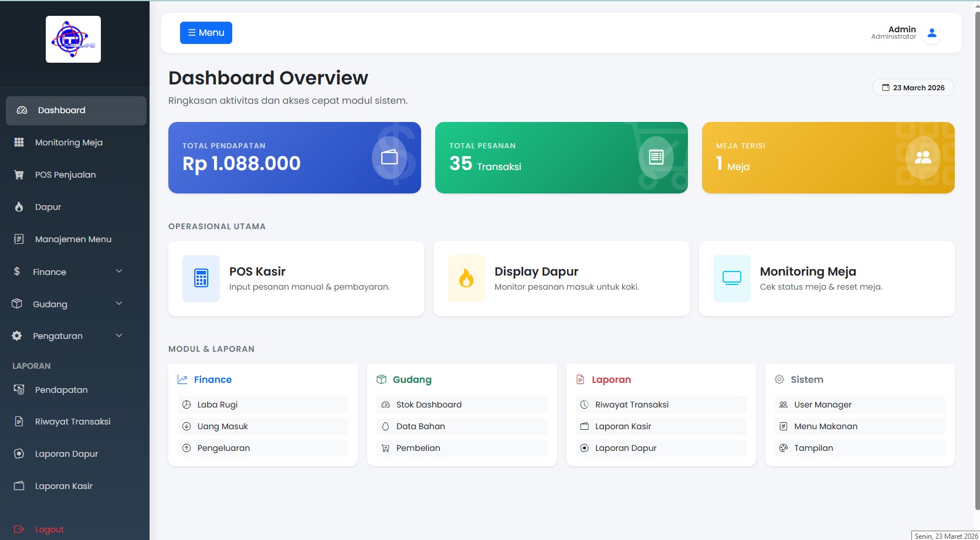Click the wallet icon on Total Pendapatan card

coord(389,157)
